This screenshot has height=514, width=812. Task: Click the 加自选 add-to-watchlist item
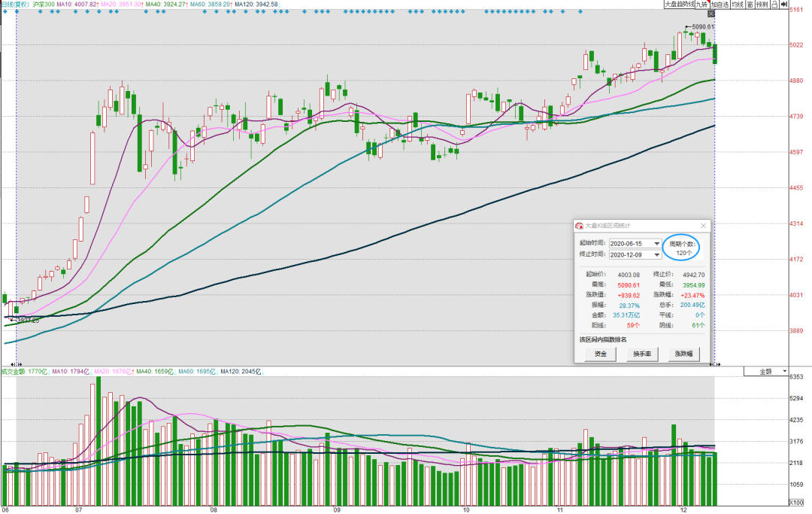click(720, 5)
